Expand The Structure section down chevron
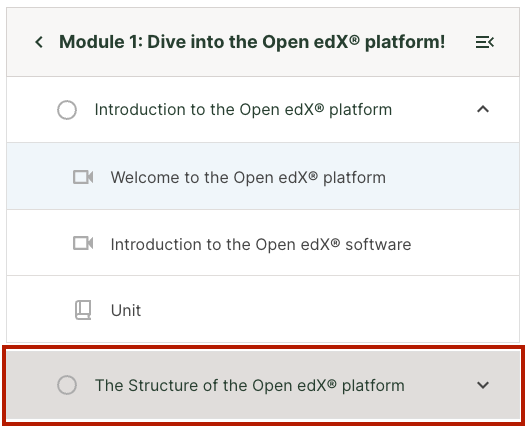This screenshot has height=427, width=526. [483, 385]
